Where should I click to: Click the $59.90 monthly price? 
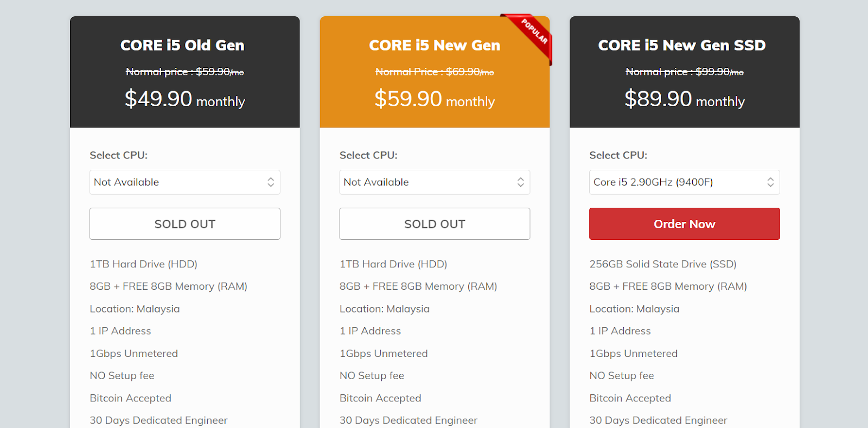[x=434, y=99]
